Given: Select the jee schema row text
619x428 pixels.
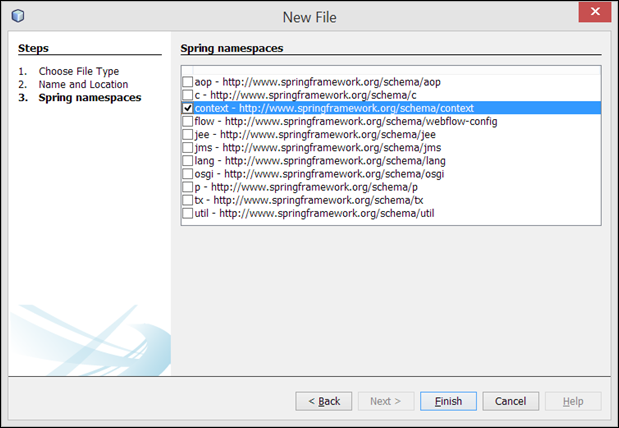Looking at the screenshot, I should [x=315, y=135].
